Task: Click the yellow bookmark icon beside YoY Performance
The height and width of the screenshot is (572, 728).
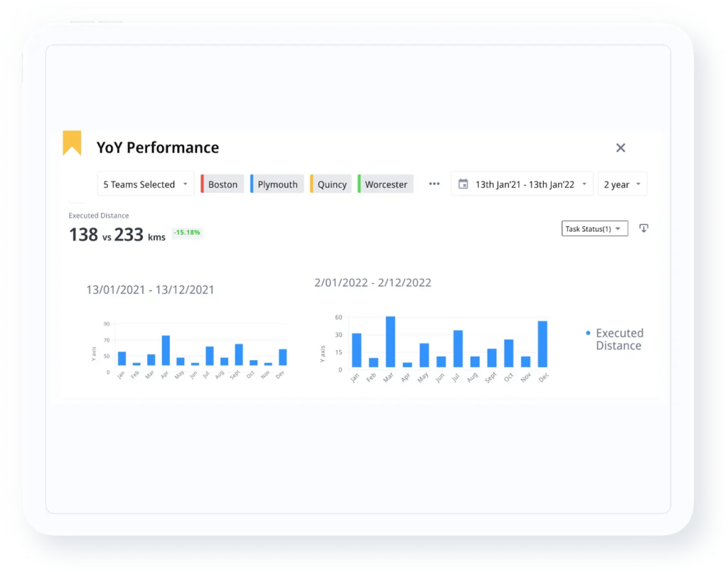Action: coord(73,142)
